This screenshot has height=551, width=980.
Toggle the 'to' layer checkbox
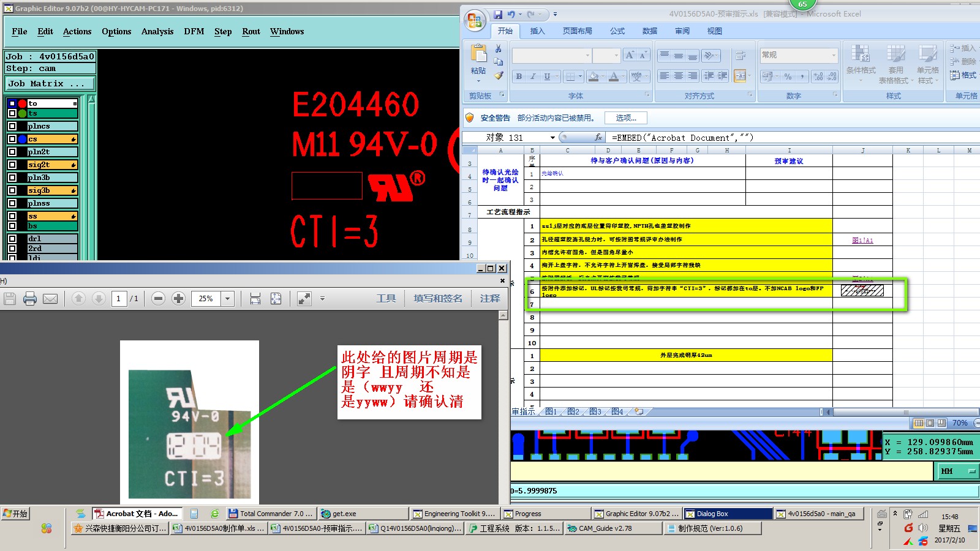tap(12, 103)
